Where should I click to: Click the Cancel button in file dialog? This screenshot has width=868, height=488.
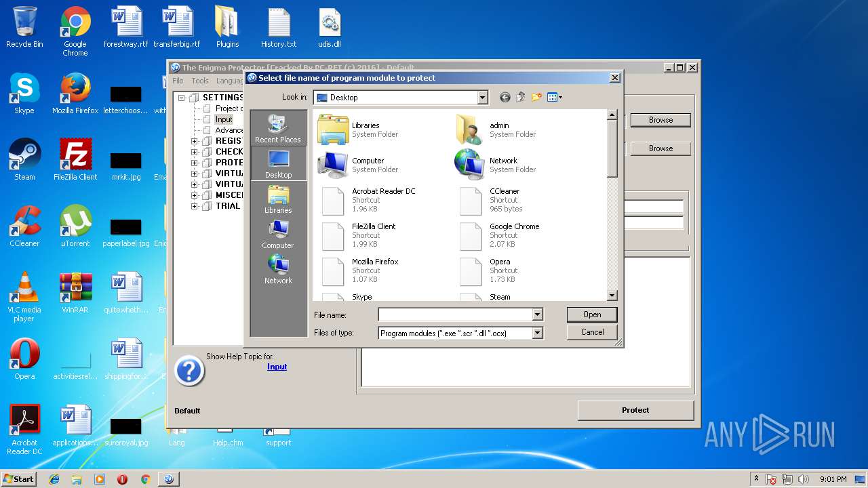(592, 332)
